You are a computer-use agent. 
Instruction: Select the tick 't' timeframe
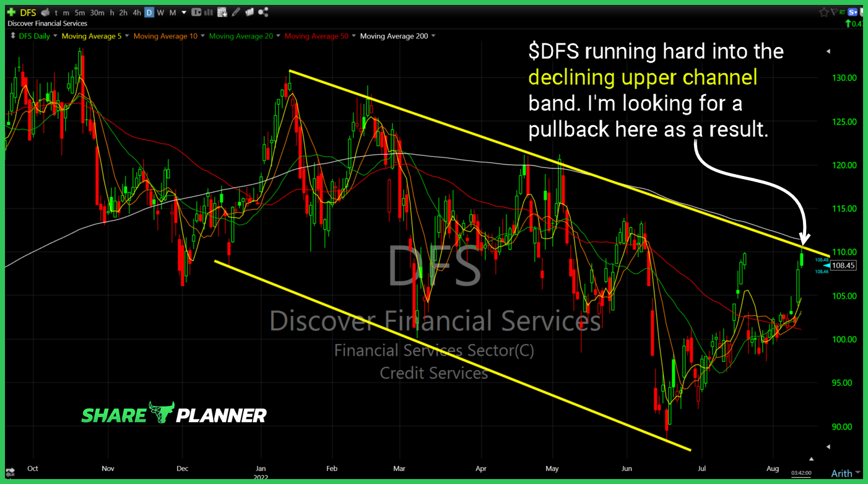pos(56,13)
